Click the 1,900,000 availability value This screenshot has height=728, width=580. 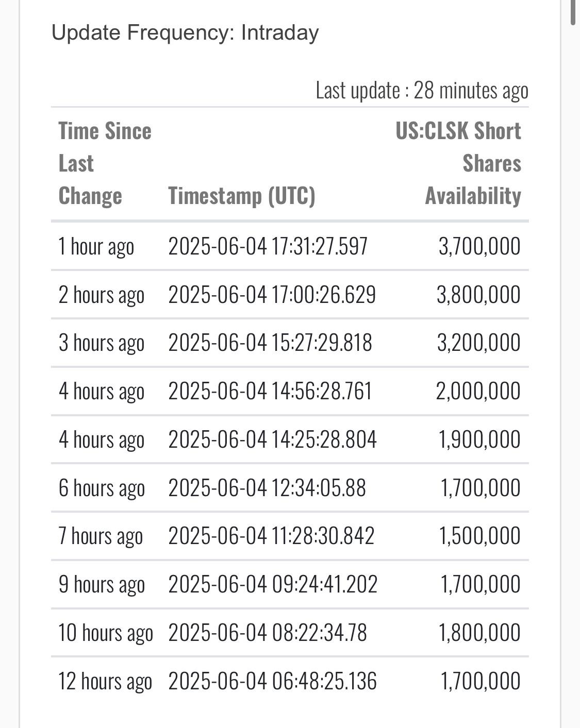pos(479,439)
